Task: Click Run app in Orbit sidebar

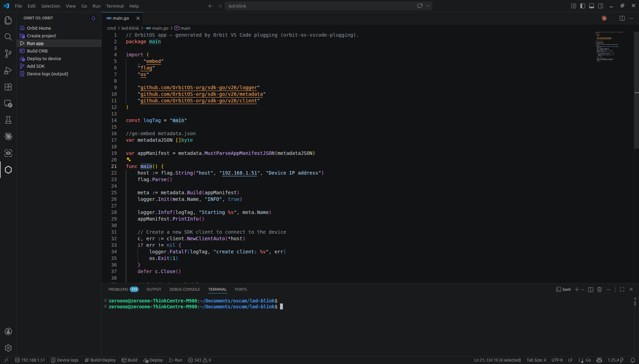Action: click(59, 43)
